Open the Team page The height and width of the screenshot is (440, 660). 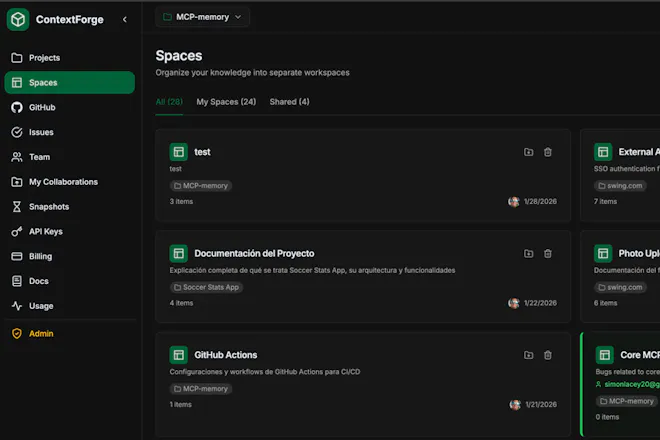pos(70,157)
